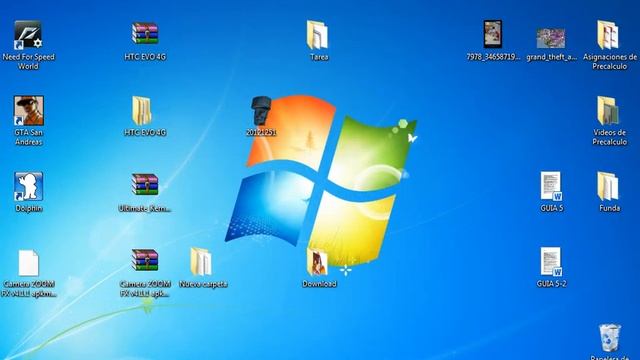This screenshot has height=360, width=640.
Task: Select the HTC EVO 4G WinRAR archive
Action: click(145, 33)
